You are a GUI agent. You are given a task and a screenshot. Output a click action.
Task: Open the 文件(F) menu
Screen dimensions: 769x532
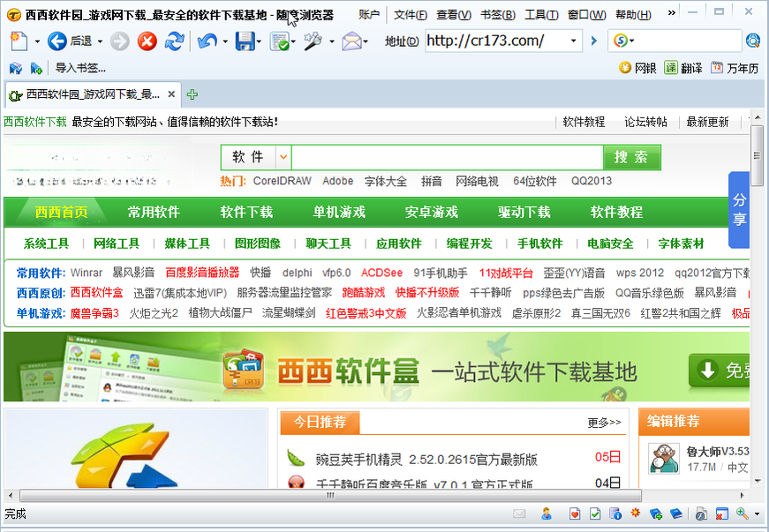tap(411, 15)
